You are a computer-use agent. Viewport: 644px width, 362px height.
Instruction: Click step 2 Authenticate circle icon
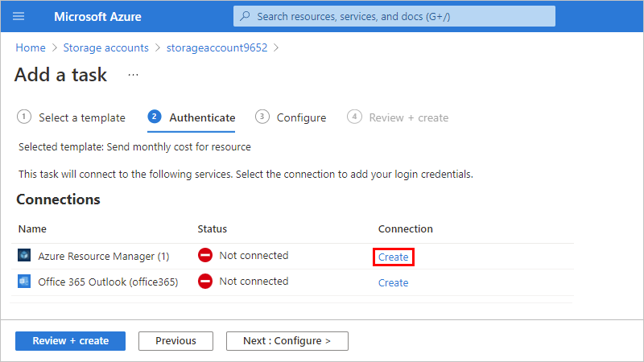coord(155,117)
